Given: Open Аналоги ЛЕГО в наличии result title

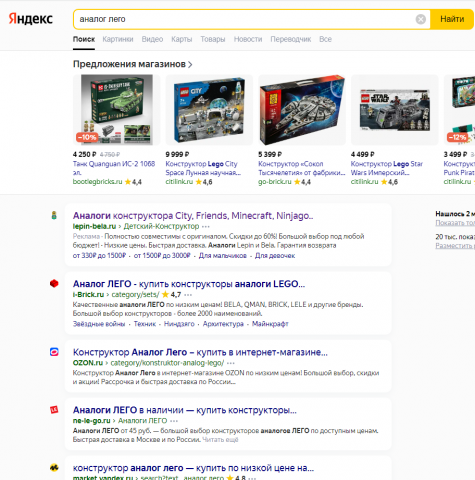Looking at the screenshot, I should [184, 410].
